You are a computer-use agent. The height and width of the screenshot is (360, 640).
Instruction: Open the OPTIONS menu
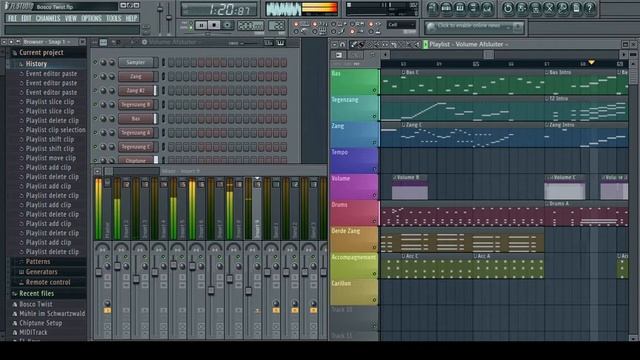point(91,18)
